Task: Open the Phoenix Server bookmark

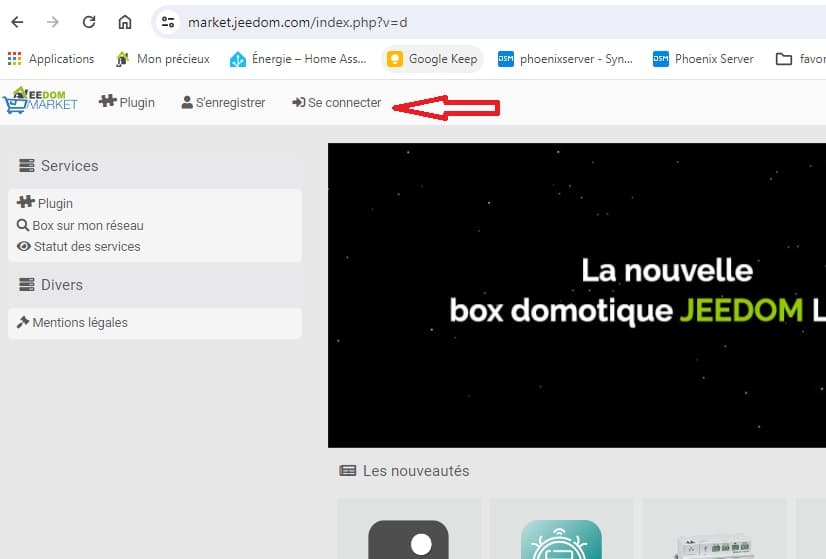Action: (703, 59)
